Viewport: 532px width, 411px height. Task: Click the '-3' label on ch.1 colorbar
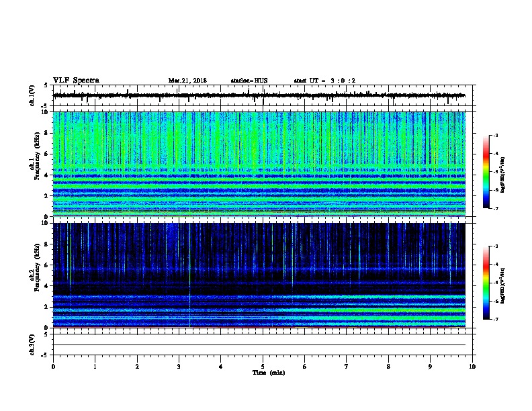[495, 135]
